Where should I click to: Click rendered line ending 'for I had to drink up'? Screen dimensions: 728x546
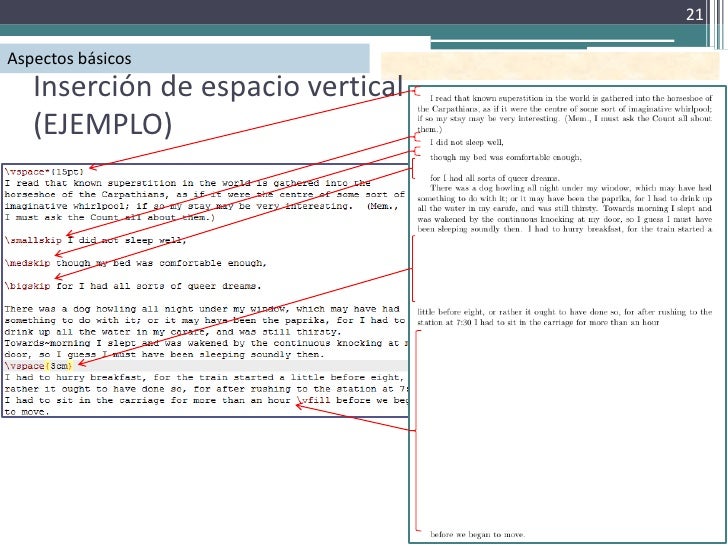tap(565, 198)
